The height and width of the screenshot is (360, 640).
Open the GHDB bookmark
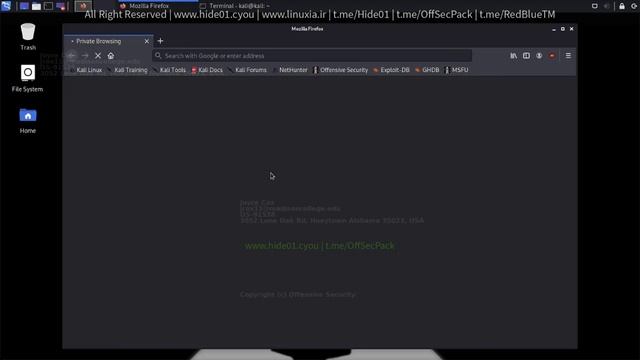(x=427, y=70)
